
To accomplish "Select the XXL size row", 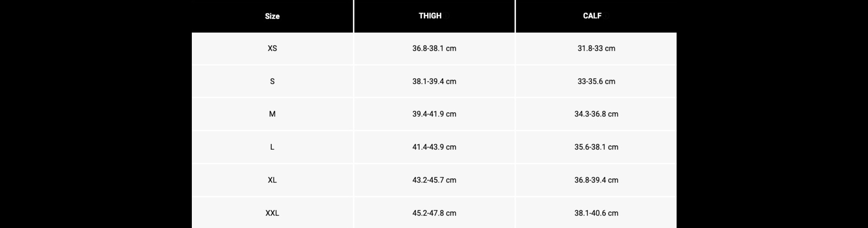I will coord(434,213).
